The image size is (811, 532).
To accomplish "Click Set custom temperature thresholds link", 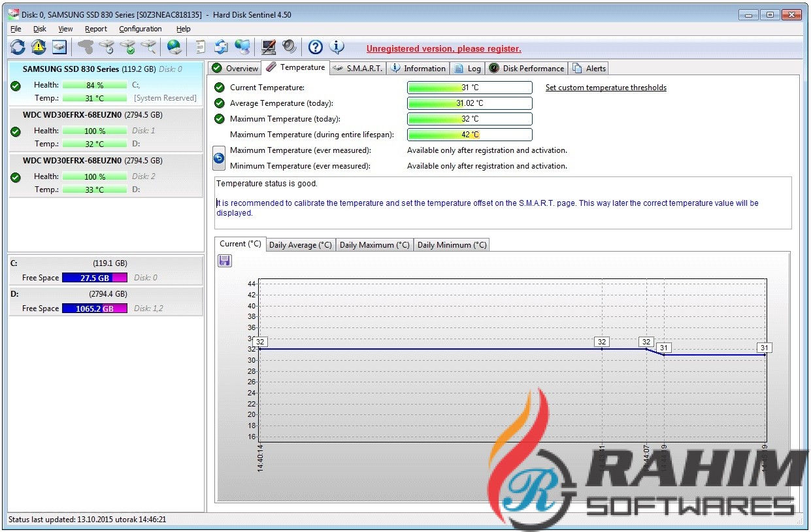I will pyautogui.click(x=605, y=88).
